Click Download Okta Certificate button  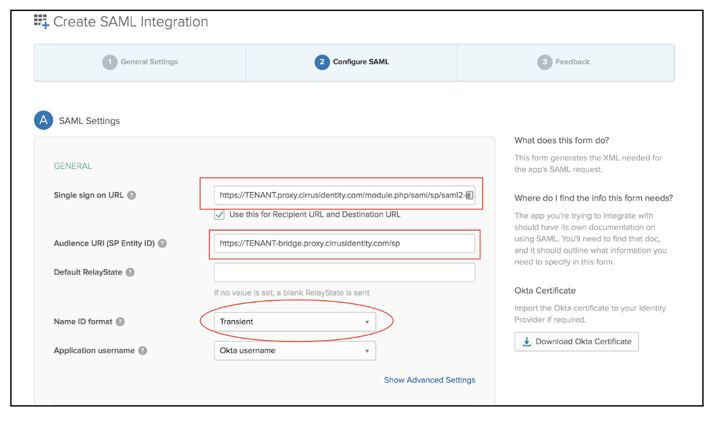[577, 342]
